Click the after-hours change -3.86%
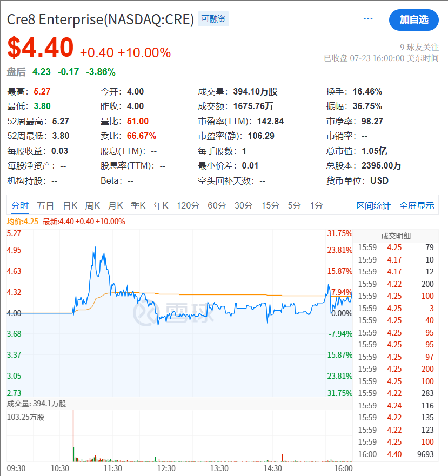 pyautogui.click(x=101, y=72)
